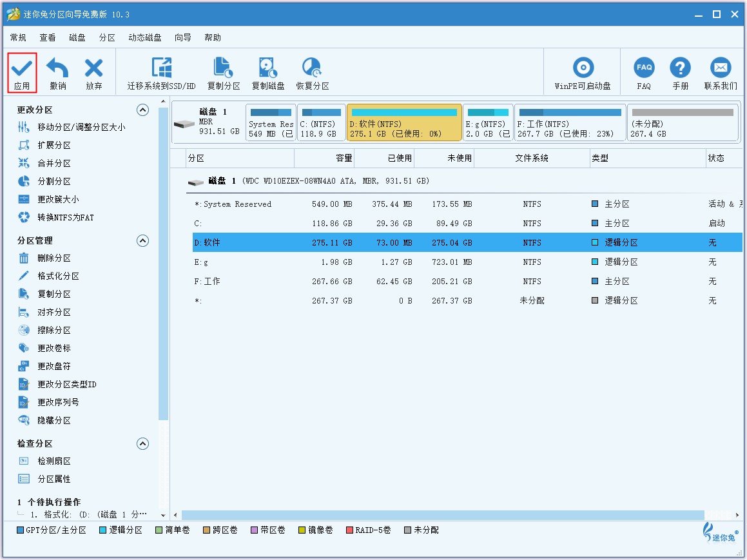Select the F:工作 partition row
This screenshot has height=560, width=747.
click(x=467, y=282)
